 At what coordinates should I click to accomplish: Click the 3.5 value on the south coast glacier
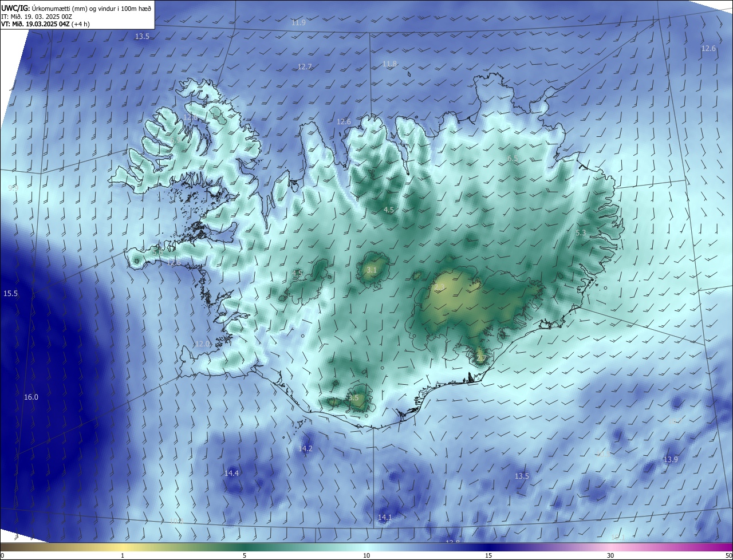click(x=353, y=398)
